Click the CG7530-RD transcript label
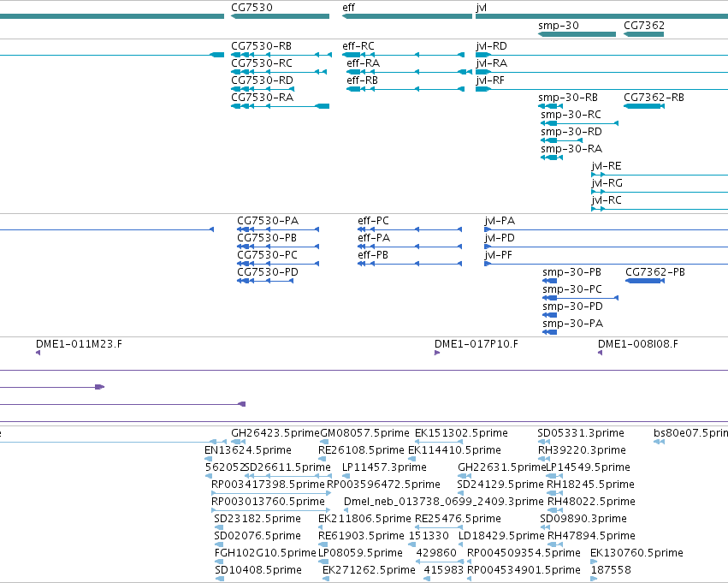Screen dimensions: 728x583 pyautogui.click(x=262, y=80)
